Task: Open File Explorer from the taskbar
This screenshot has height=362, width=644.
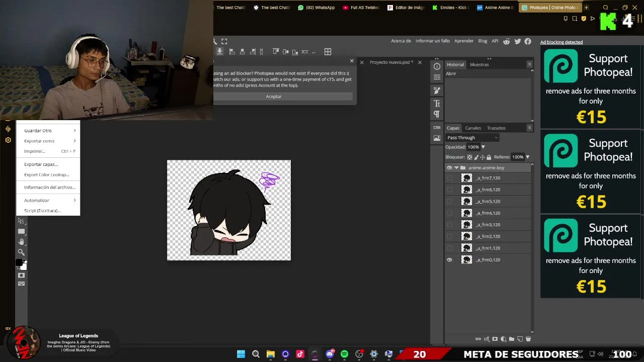Action: [270, 354]
